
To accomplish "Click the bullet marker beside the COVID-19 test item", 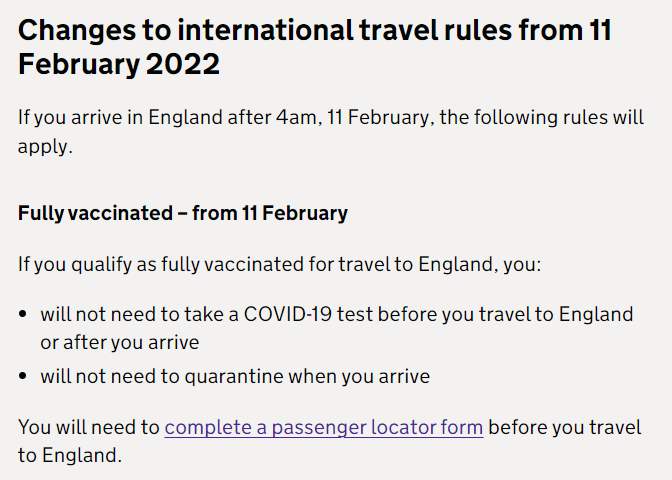I will pos(24,315).
